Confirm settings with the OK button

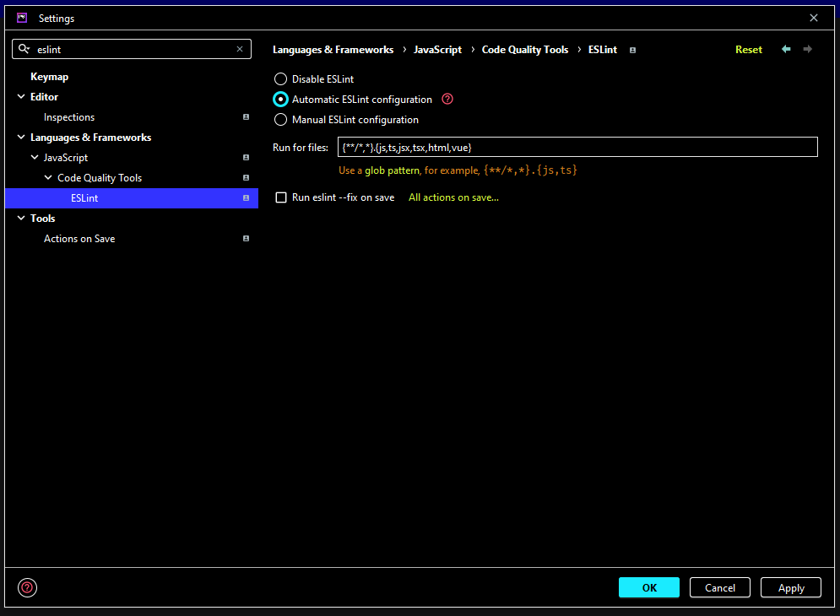(648, 587)
